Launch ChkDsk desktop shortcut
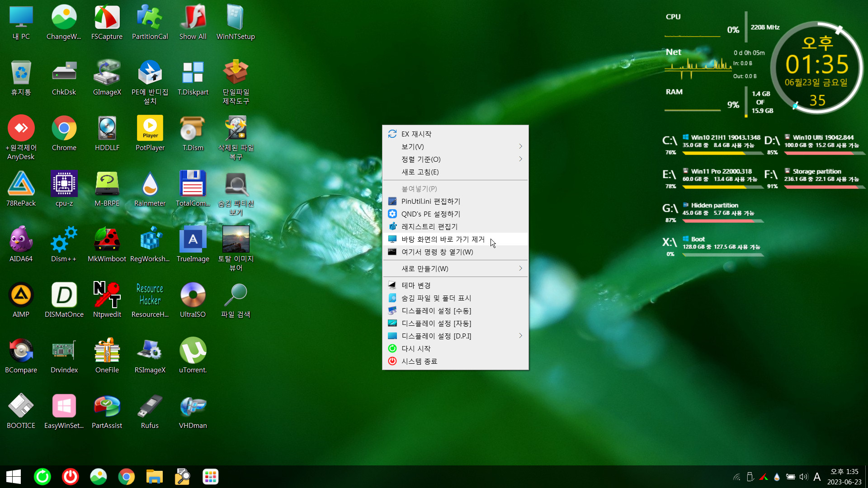 pos(64,78)
